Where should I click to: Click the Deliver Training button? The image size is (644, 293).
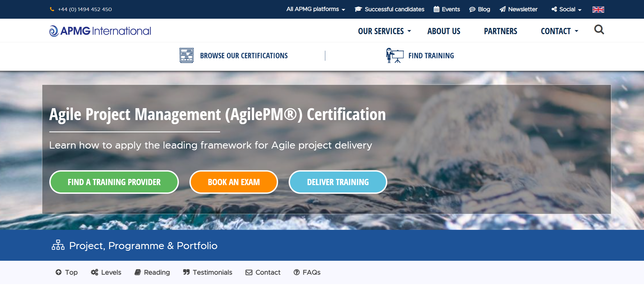[338, 182]
